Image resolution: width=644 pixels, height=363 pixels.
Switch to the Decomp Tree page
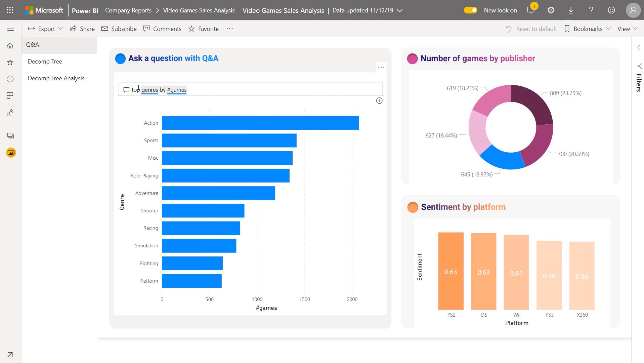tap(45, 61)
